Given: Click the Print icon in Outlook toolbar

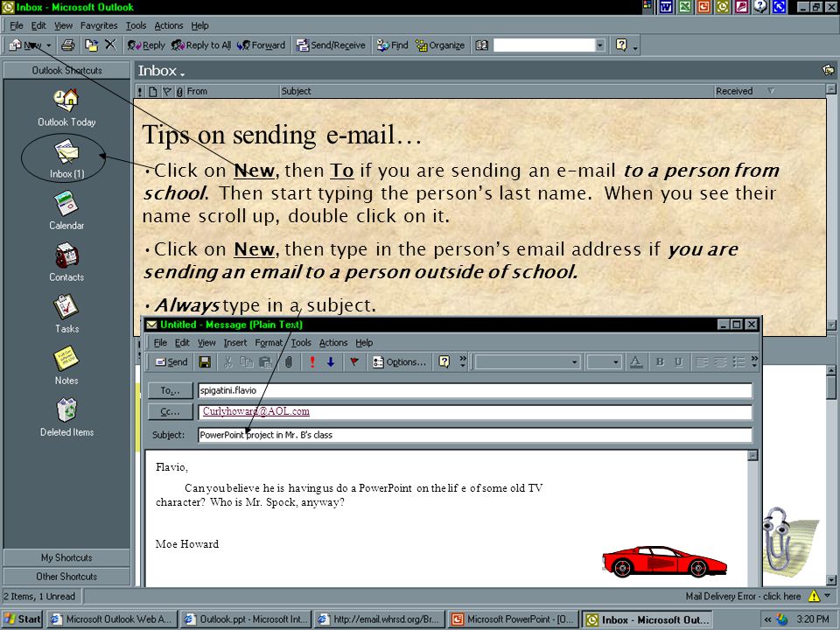Looking at the screenshot, I should click(x=68, y=45).
